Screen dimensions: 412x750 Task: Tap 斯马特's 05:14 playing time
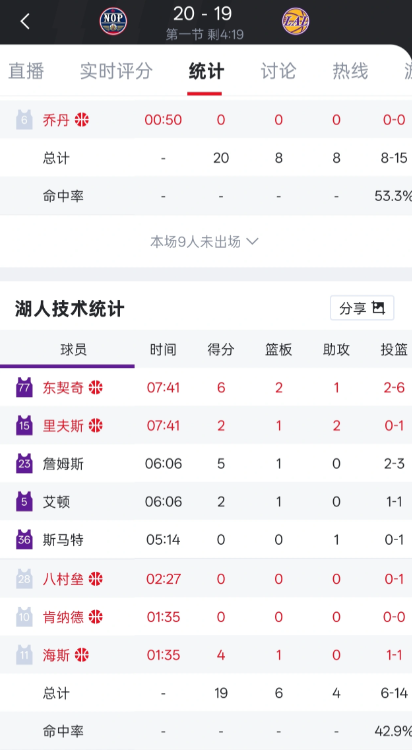[x=163, y=540]
